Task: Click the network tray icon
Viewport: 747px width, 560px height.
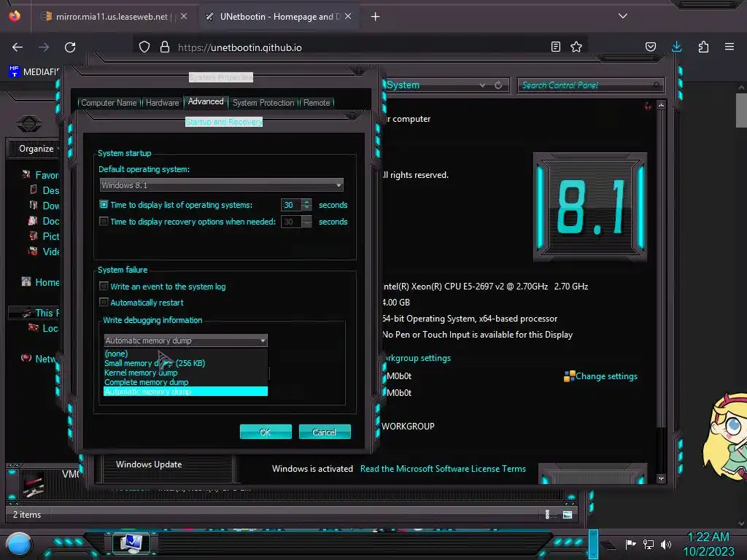Action: click(649, 544)
